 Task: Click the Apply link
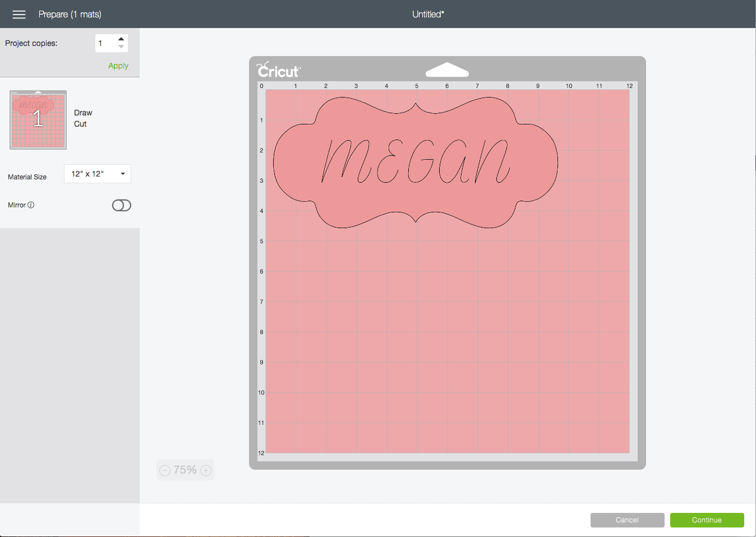pyautogui.click(x=118, y=66)
